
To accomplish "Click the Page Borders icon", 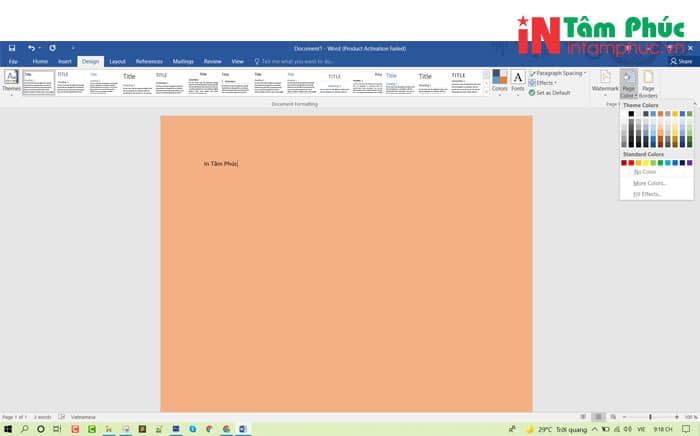I will [649, 80].
